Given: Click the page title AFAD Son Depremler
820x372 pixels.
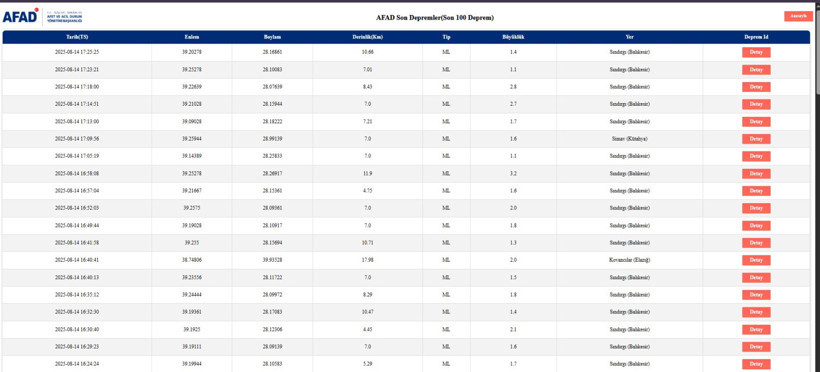Looking at the screenshot, I should tap(435, 18).
